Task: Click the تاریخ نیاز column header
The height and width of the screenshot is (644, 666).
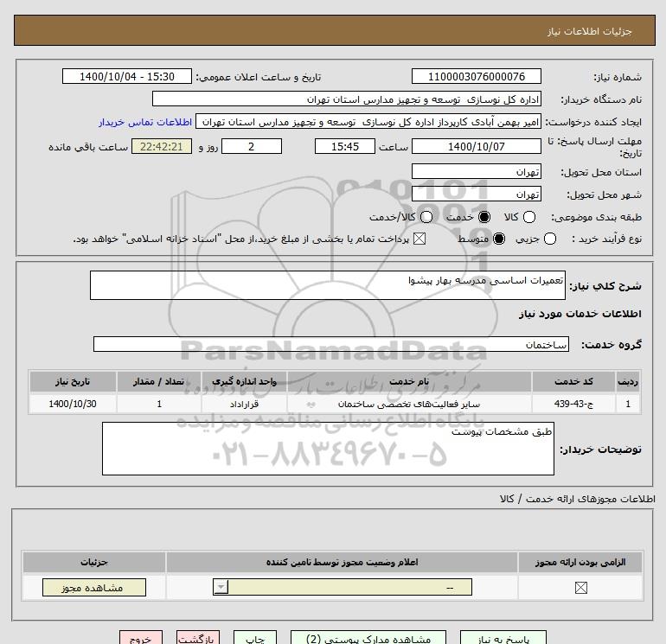Action: point(73,381)
